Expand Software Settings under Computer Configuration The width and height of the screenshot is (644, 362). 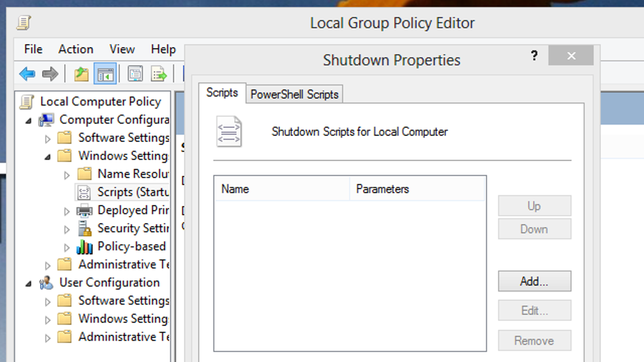(47, 139)
